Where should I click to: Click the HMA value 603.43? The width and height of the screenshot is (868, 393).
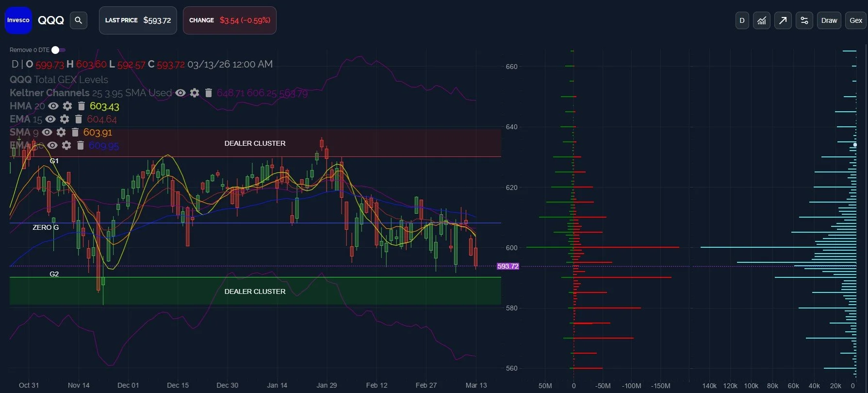click(104, 106)
